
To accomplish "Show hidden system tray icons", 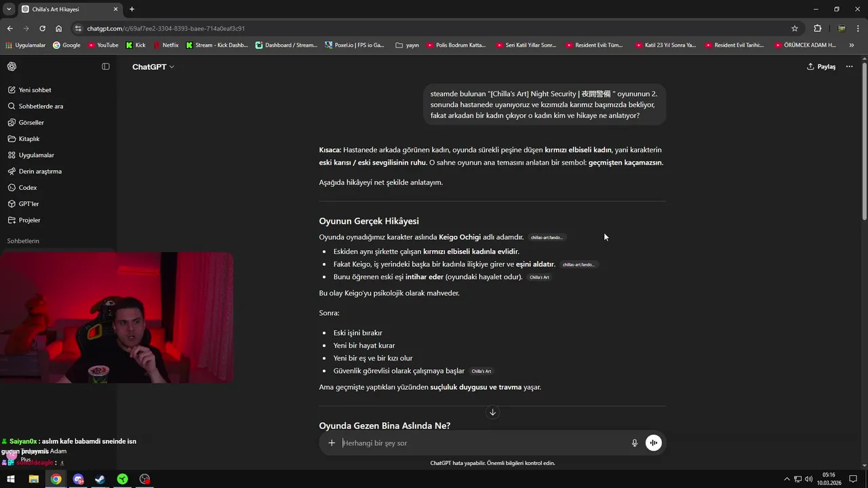I will pos(788,479).
